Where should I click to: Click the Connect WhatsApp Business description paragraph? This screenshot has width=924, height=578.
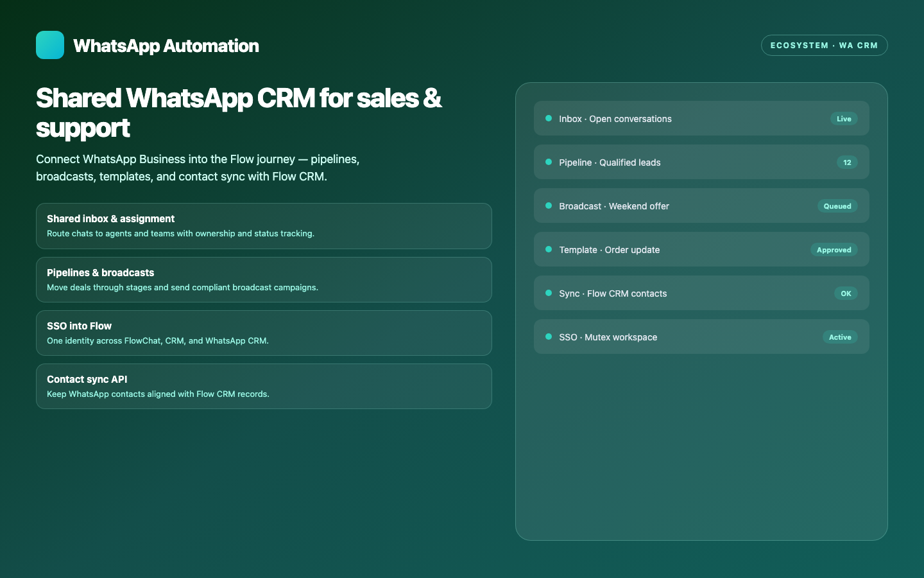pos(198,168)
